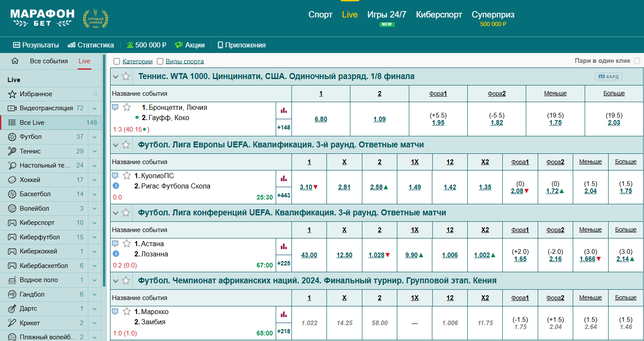The height and width of the screenshot is (341, 644).
Task: Favorite the Чемпионат африканских наций category star
Action: (x=126, y=281)
